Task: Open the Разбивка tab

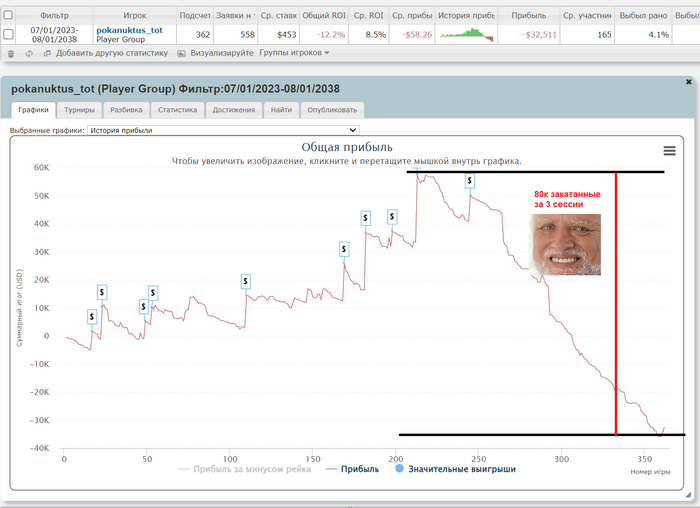Action: pos(126,110)
